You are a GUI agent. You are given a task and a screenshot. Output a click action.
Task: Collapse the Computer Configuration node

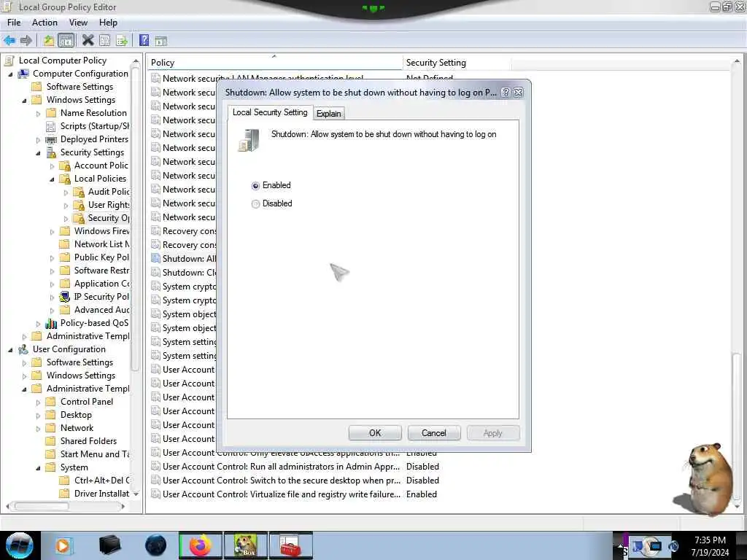coord(10,74)
